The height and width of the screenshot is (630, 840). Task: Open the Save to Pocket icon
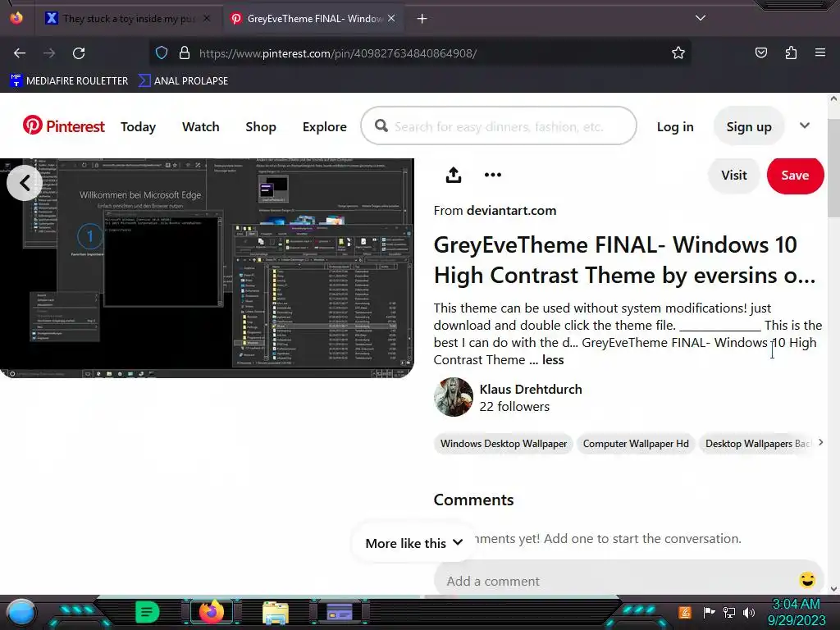tap(760, 53)
